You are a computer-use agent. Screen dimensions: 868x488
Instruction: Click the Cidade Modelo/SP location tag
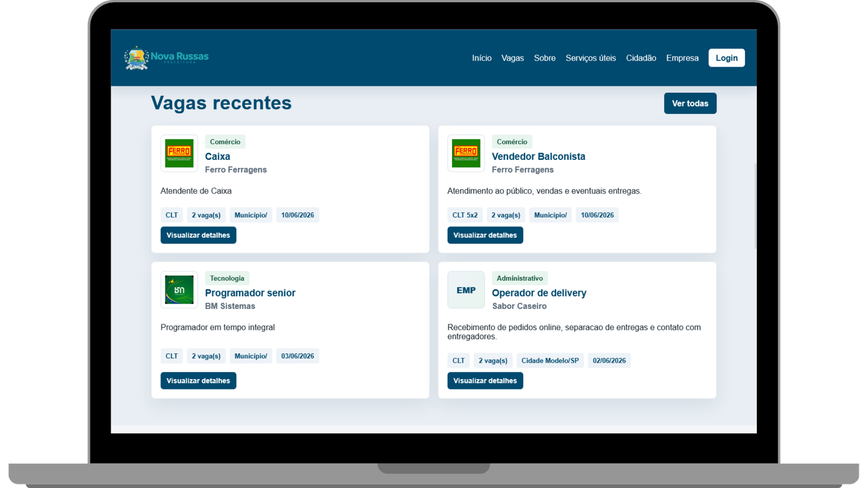coord(550,361)
